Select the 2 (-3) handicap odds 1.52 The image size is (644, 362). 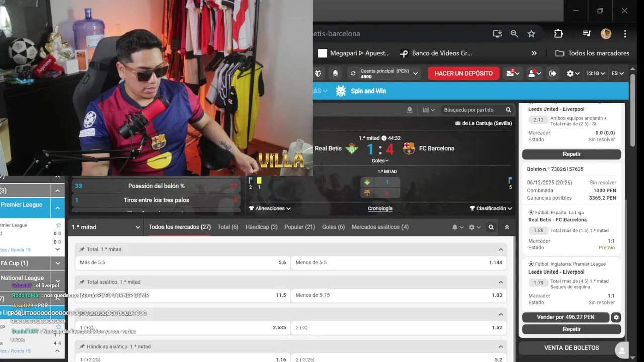[398, 328]
